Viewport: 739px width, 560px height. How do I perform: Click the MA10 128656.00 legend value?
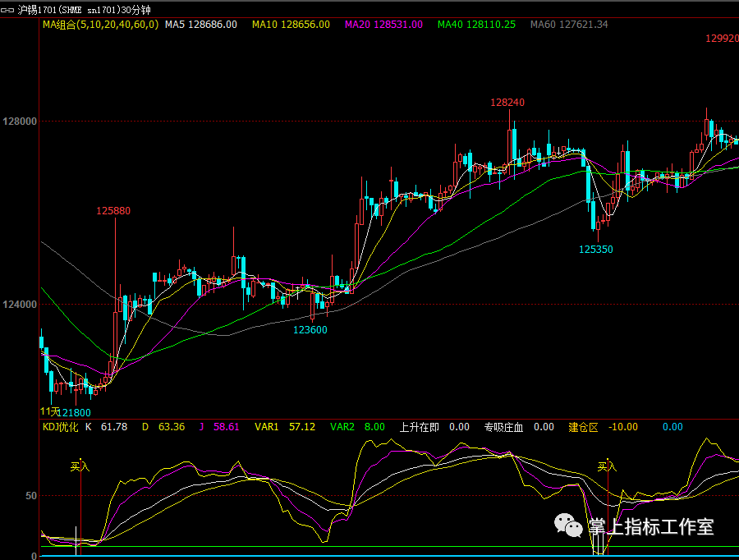click(291, 25)
